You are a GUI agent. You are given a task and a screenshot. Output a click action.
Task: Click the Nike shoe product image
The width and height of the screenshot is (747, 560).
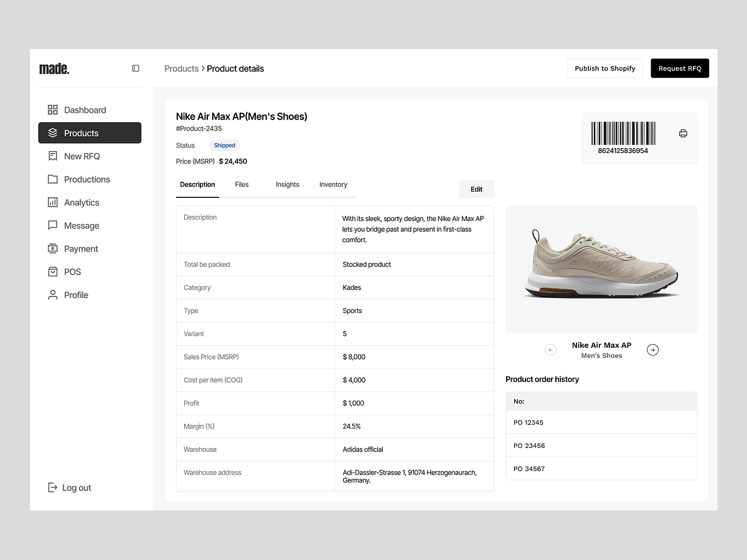coord(601,269)
